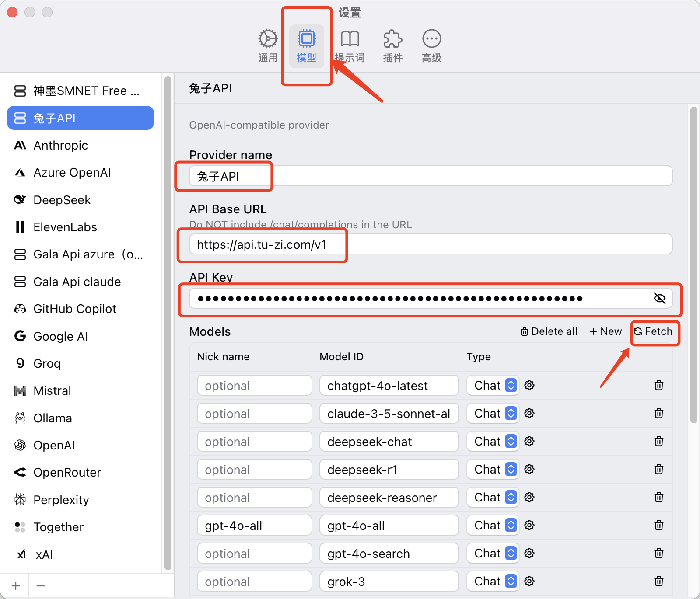
Task: Select Ollama provider
Action: click(80, 418)
